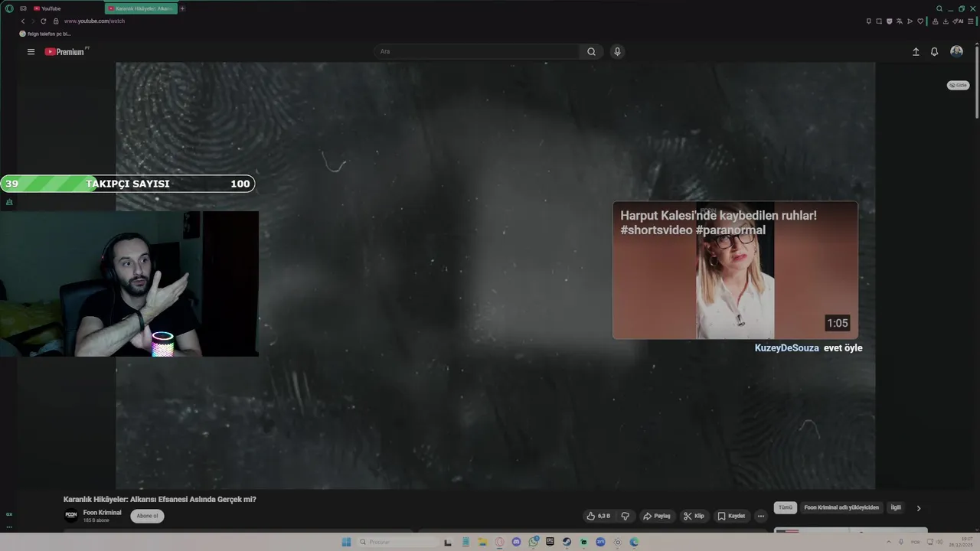Select the Tümü filter chip

[786, 507]
